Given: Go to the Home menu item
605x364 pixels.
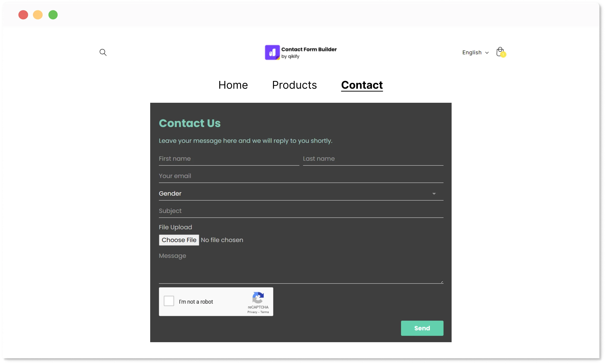Looking at the screenshot, I should (x=233, y=85).
